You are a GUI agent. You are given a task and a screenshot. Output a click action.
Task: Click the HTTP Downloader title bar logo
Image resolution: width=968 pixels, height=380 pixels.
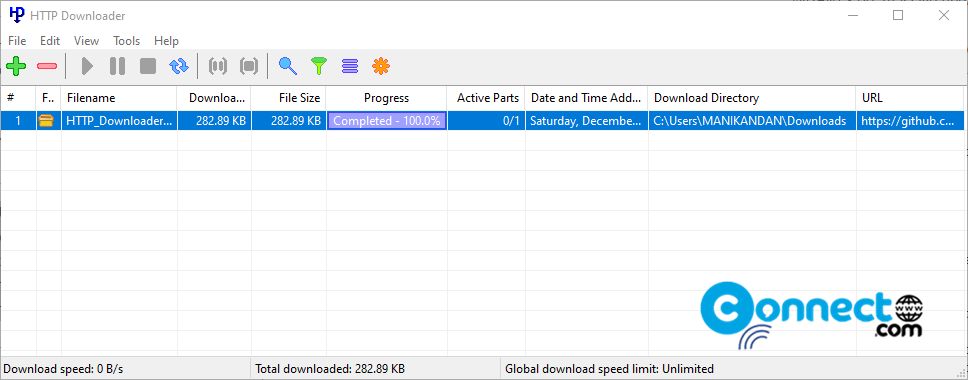pos(17,15)
